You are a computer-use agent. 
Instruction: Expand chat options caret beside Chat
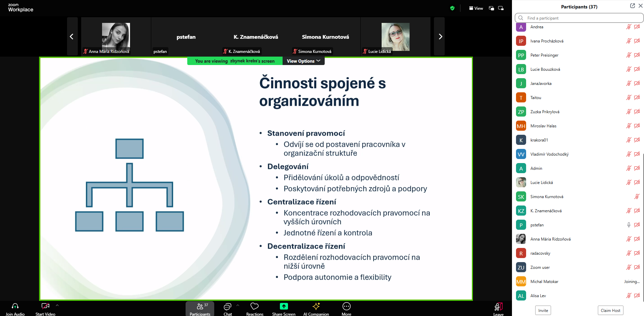(238, 305)
